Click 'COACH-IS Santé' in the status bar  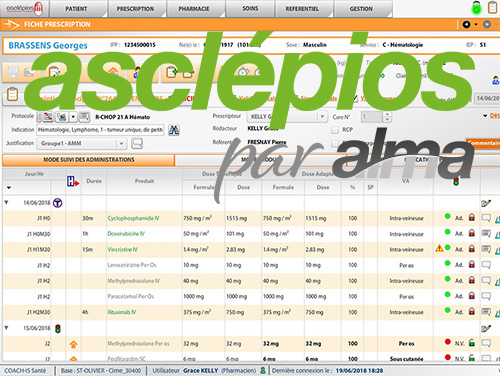pos(25,370)
